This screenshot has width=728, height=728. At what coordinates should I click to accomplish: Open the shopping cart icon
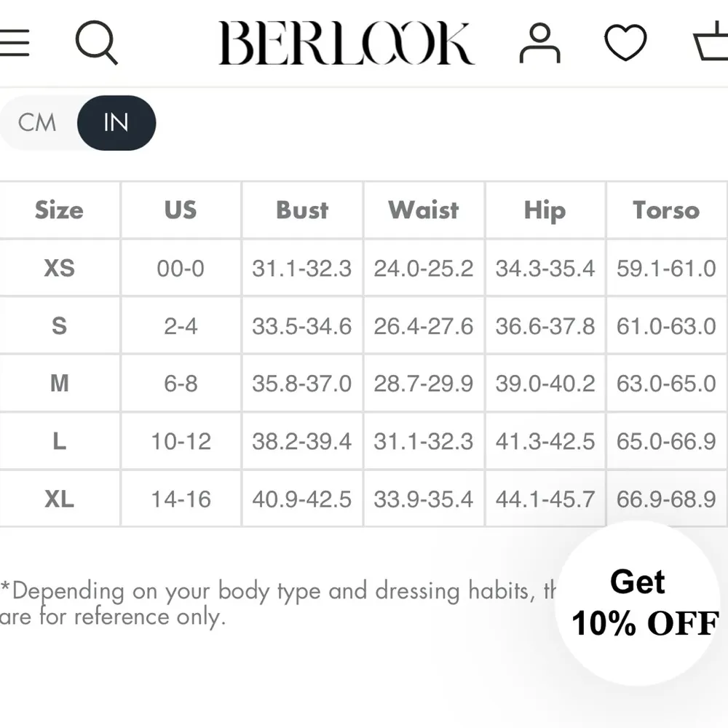[x=711, y=44]
